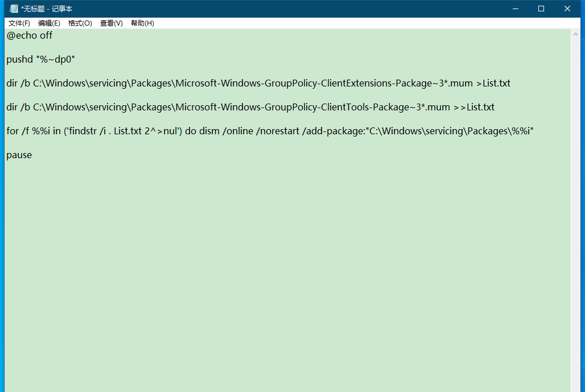
Task: Click the '@echo off' line
Action: (x=30, y=36)
